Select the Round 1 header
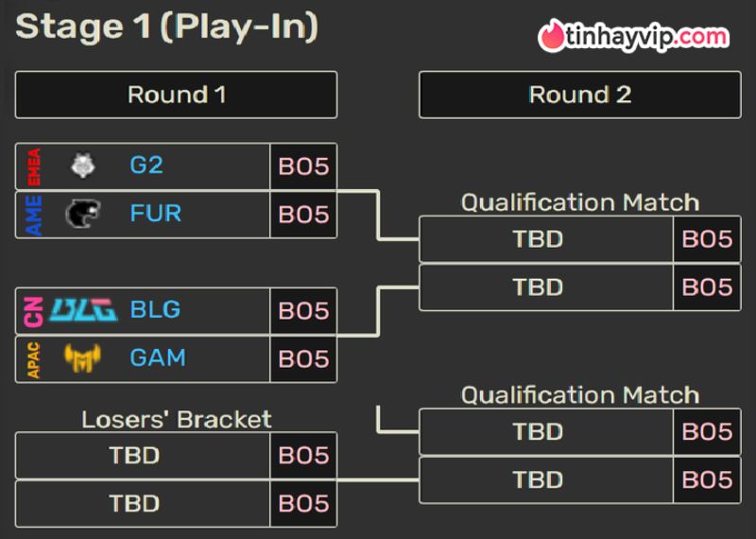Image resolution: width=756 pixels, height=539 pixels. click(177, 95)
